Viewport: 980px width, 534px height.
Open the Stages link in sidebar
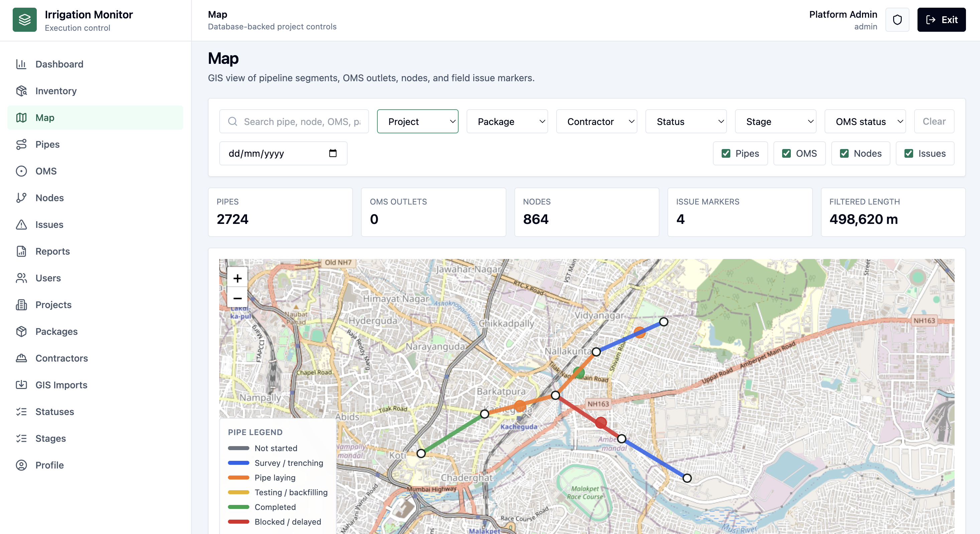click(x=95, y=438)
